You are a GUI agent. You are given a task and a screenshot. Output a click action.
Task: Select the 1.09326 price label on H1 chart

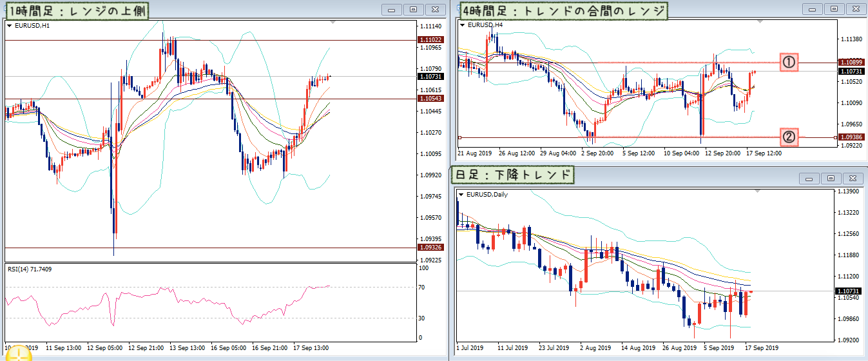coord(432,248)
